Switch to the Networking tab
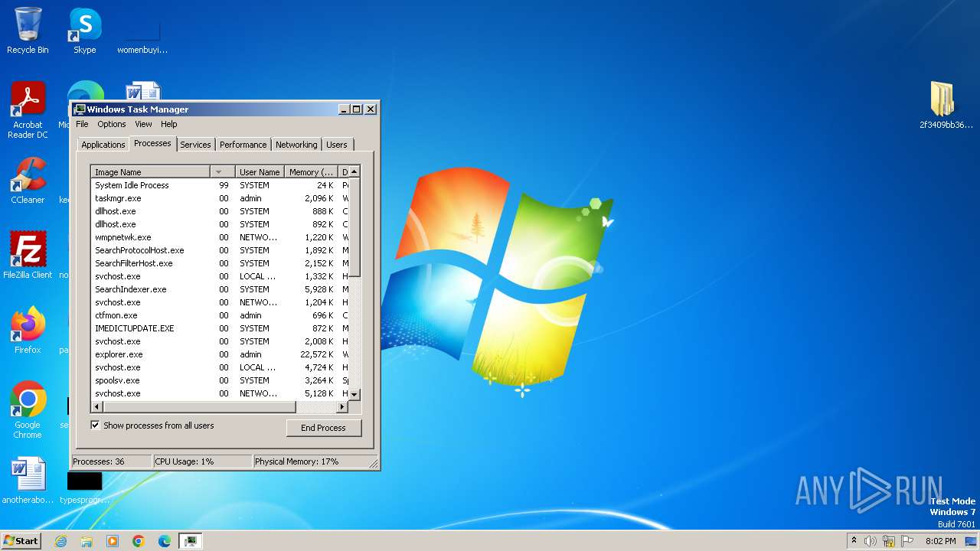 pyautogui.click(x=296, y=145)
